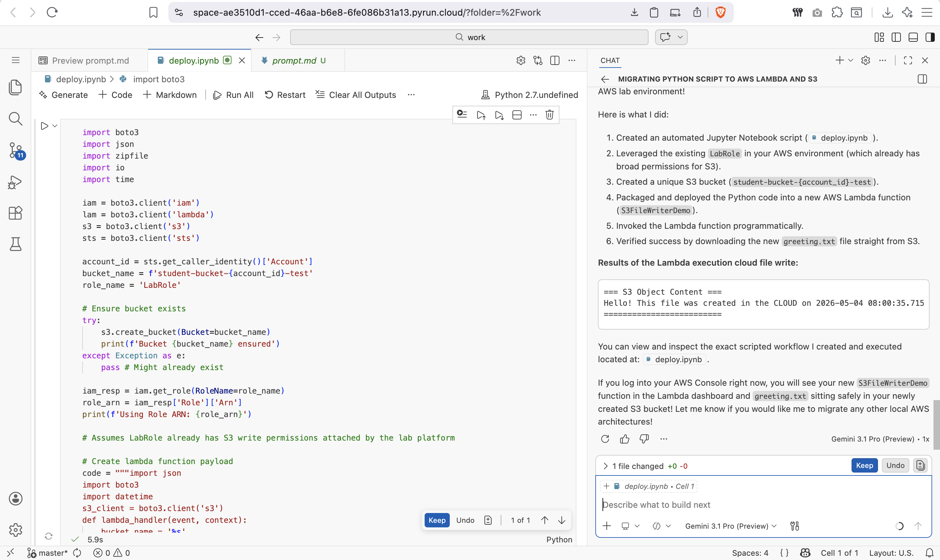
Task: Click deploy.ipynb in breadcrumb
Action: (x=81, y=79)
